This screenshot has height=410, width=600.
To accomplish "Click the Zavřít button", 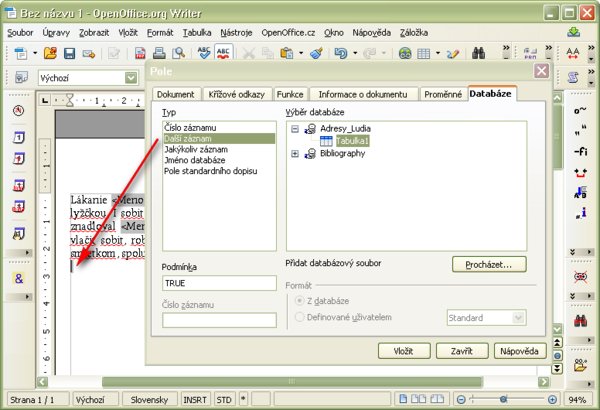I will [462, 351].
